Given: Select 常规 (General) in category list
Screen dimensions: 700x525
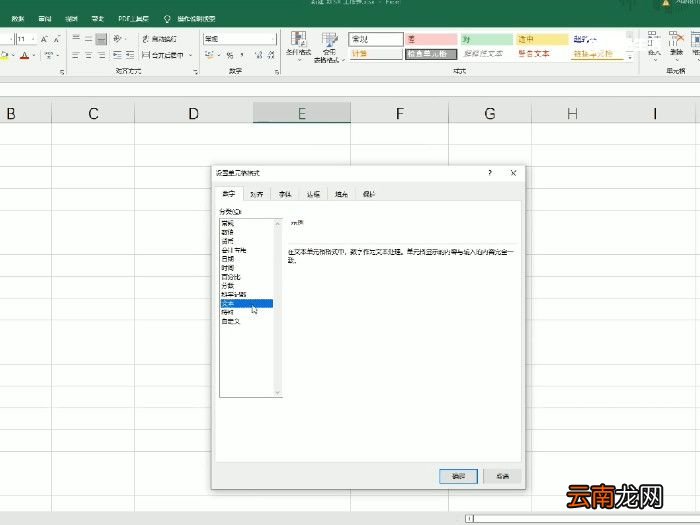Looking at the screenshot, I should [x=228, y=222].
